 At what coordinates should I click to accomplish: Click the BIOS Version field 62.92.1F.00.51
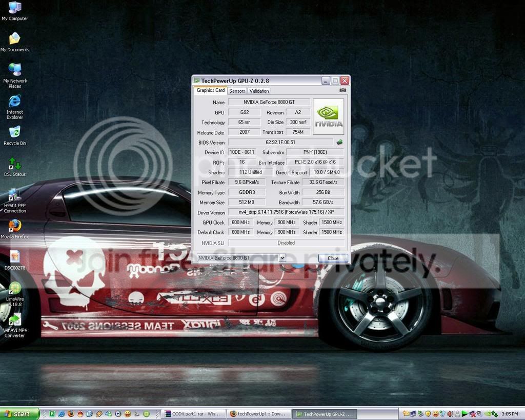[x=280, y=143]
